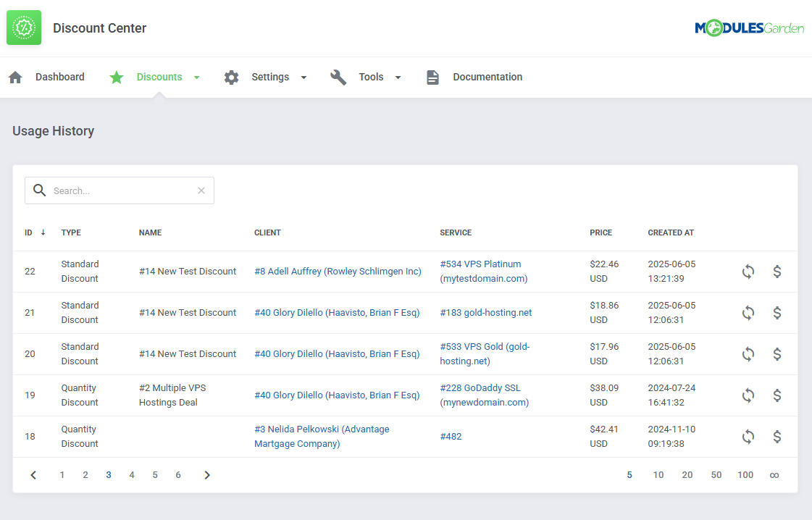Click the #2 Multiple VPS Hostings Deal name
Image resolution: width=812 pixels, height=520 pixels.
172,395
